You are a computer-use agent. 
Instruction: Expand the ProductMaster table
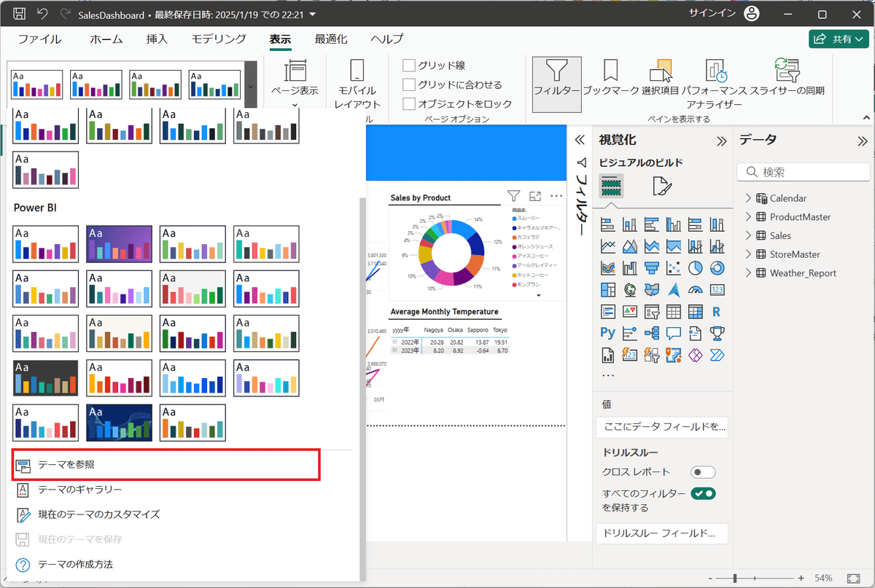(x=748, y=217)
